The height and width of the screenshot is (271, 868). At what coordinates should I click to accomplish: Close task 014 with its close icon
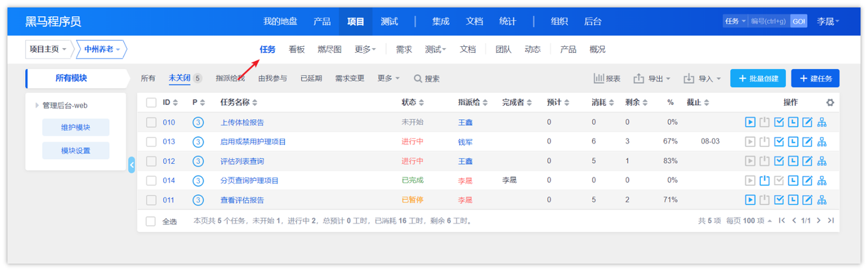coord(764,181)
